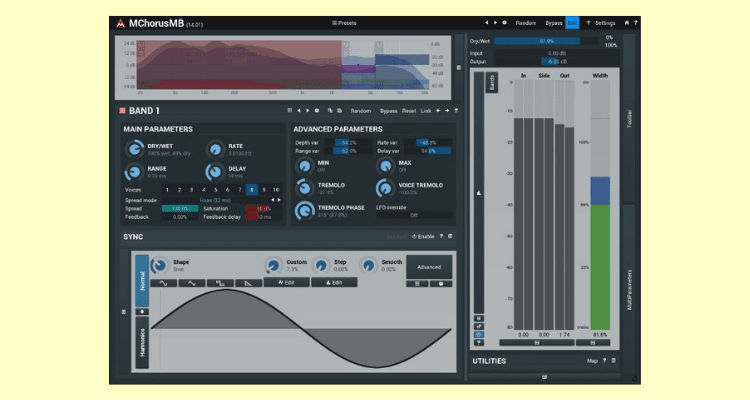Image resolution: width=750 pixels, height=400 pixels.
Task: Select sine wave shape preset button
Action: click(164, 283)
